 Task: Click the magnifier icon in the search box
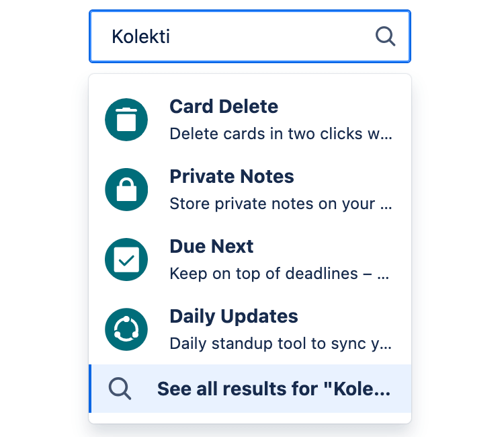tap(386, 36)
